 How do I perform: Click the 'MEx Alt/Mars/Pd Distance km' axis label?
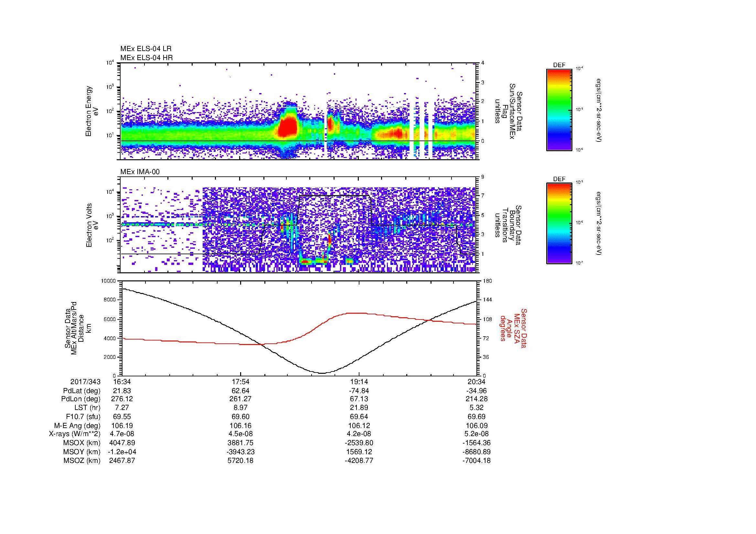(78, 328)
